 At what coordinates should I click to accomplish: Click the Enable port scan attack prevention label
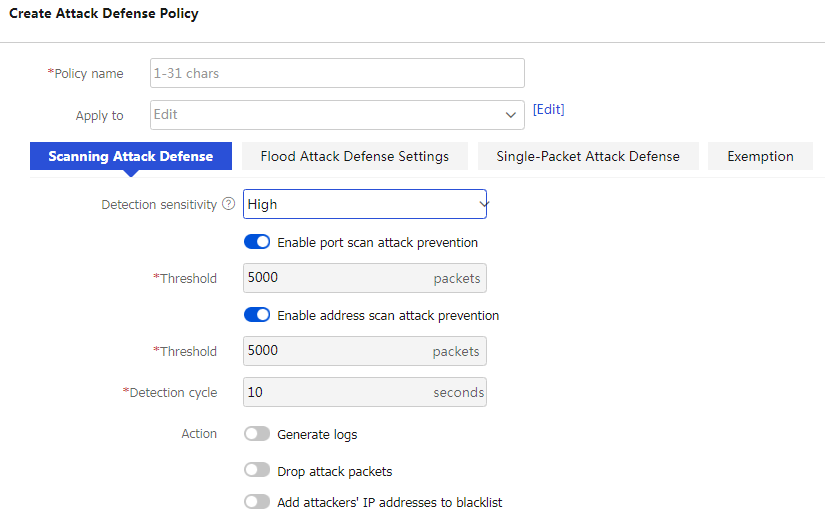tap(378, 243)
